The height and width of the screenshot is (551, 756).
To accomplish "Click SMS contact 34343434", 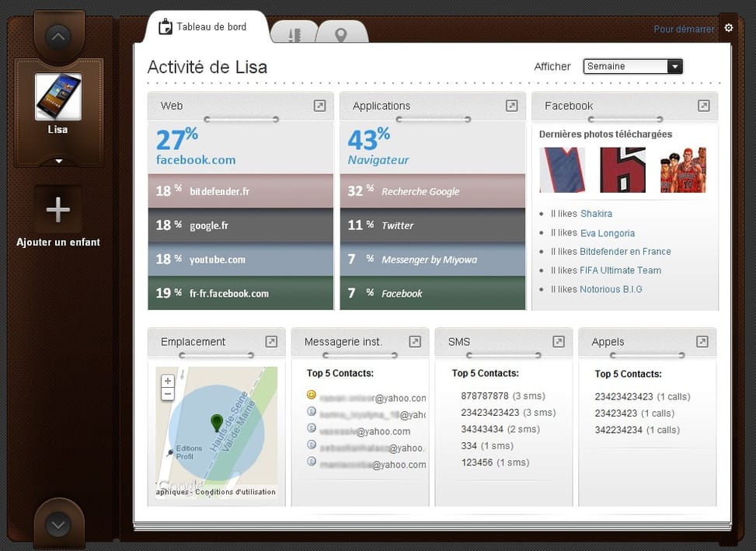I will pyautogui.click(x=500, y=429).
